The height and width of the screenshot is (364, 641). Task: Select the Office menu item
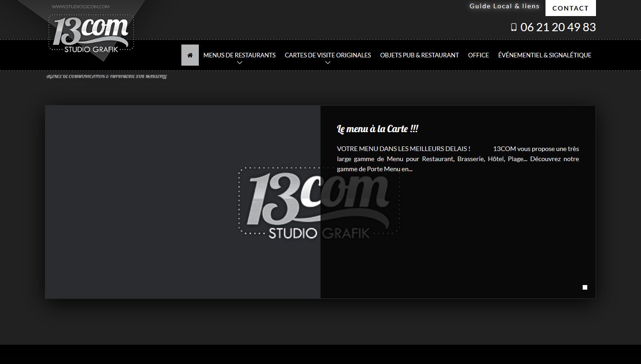pos(478,55)
